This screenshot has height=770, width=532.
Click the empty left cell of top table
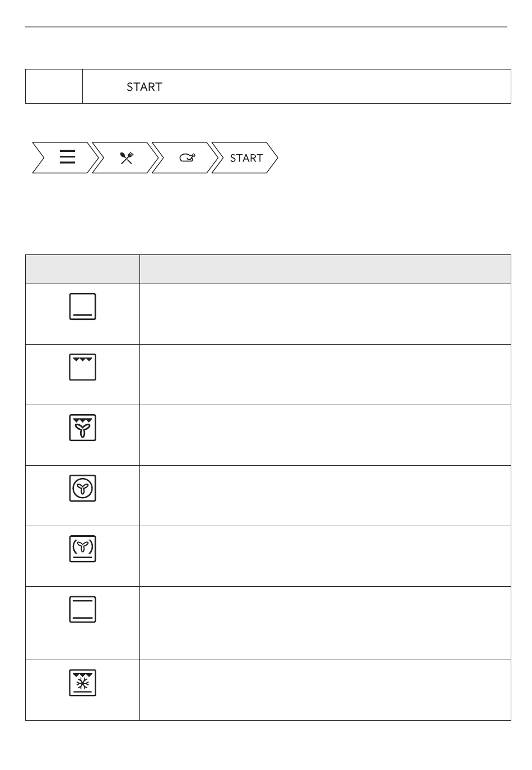54,86
